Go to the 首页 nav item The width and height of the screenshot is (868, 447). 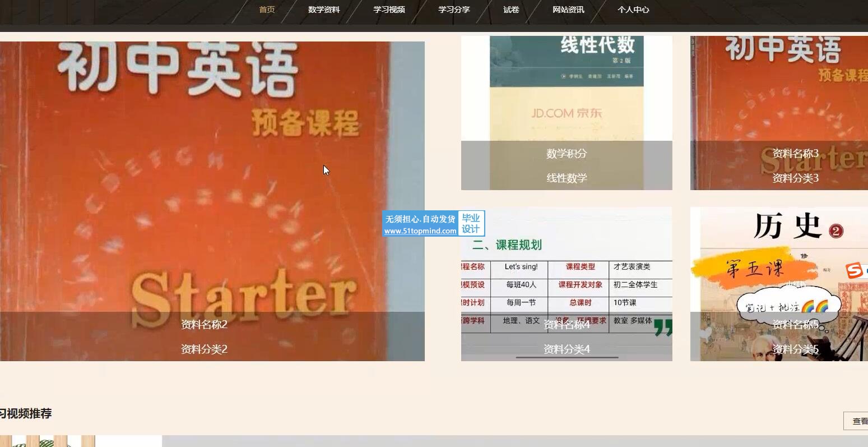tap(267, 10)
